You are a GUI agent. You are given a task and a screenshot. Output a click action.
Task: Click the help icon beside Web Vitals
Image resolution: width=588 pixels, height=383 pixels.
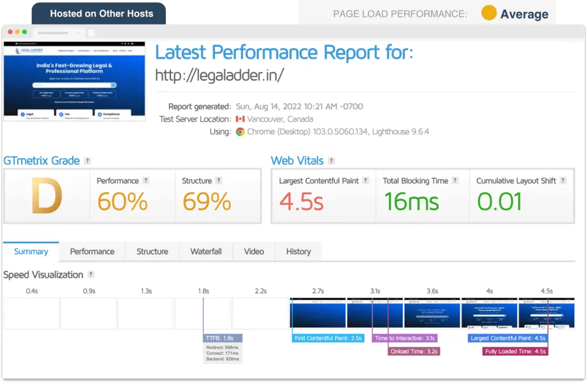[331, 161]
